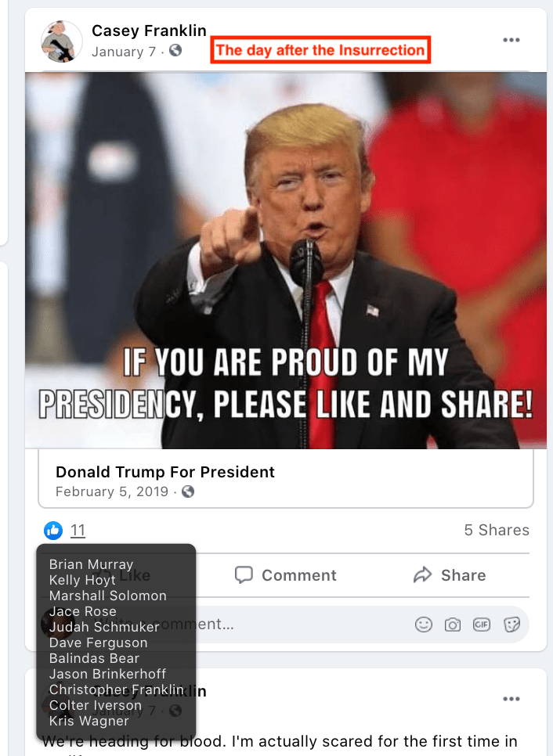Open the second post's three-dot options menu
This screenshot has width=553, height=756.
(x=511, y=699)
